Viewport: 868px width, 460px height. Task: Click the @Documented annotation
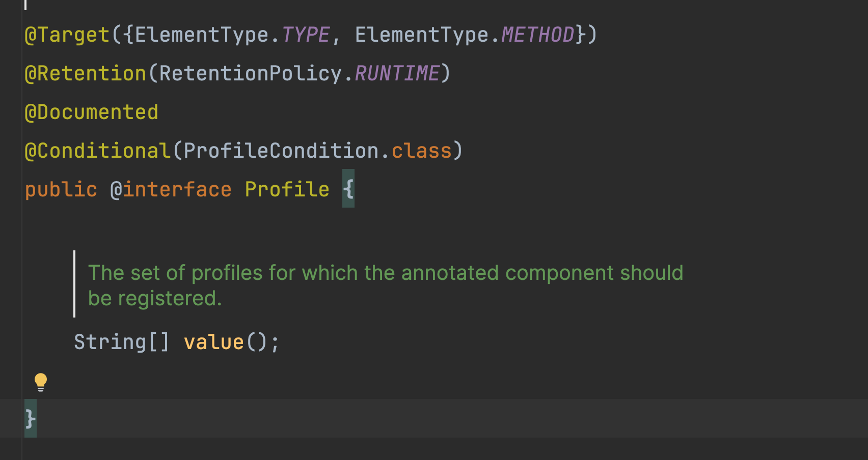[x=92, y=112]
